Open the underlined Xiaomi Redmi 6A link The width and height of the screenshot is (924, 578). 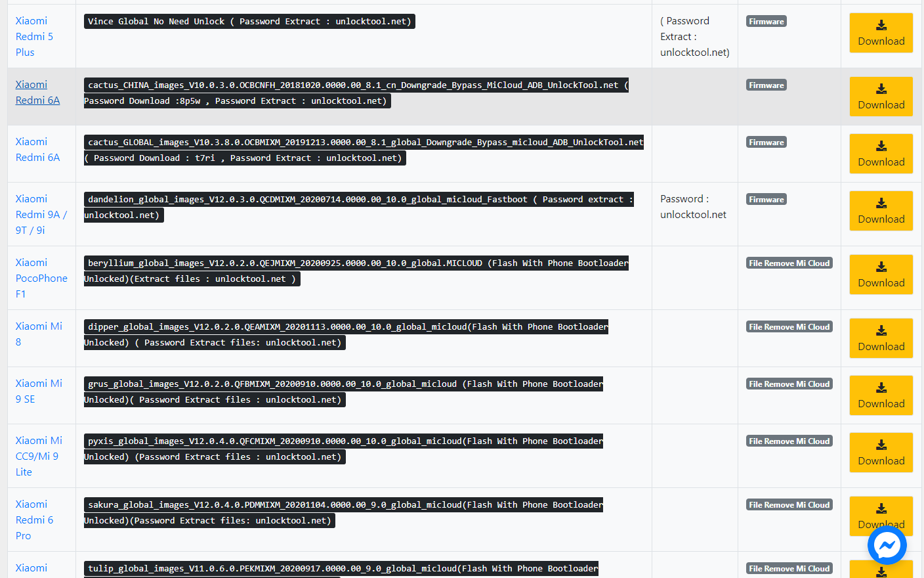(37, 93)
